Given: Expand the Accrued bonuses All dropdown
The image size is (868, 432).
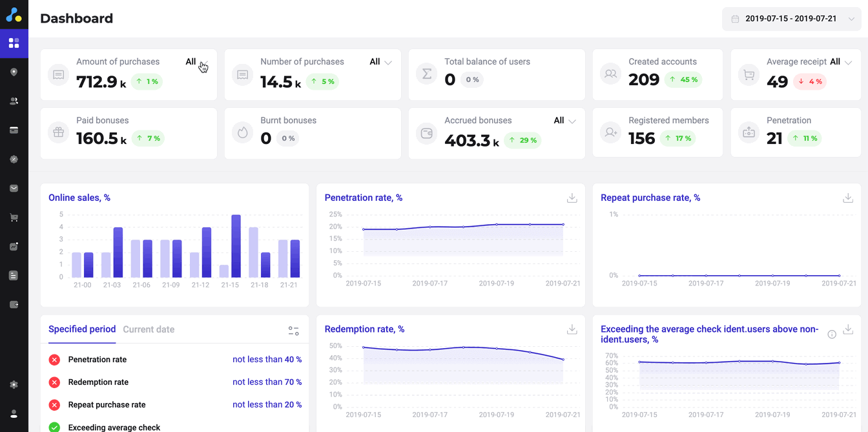Looking at the screenshot, I should [x=565, y=121].
